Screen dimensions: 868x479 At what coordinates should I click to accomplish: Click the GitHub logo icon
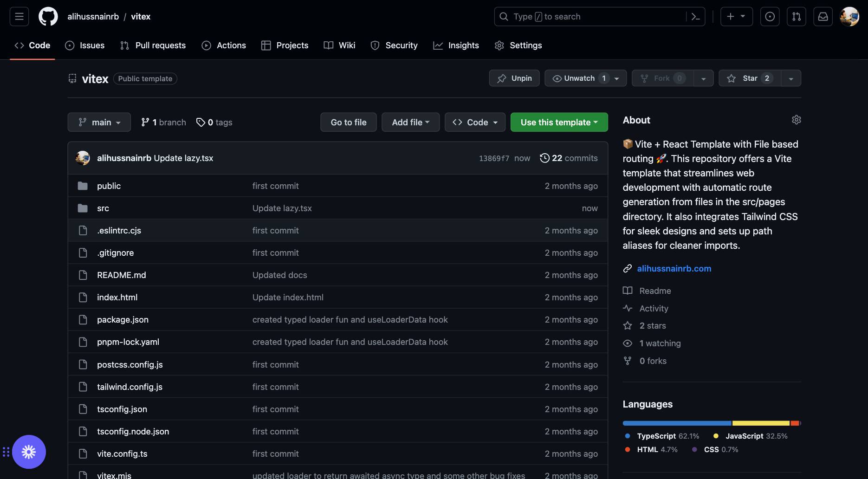[x=48, y=17]
